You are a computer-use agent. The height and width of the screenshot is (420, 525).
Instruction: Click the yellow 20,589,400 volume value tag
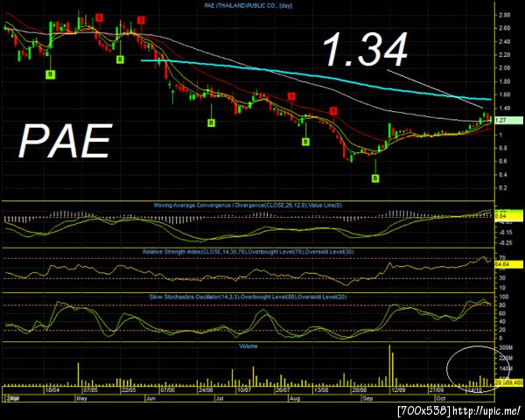click(x=508, y=382)
